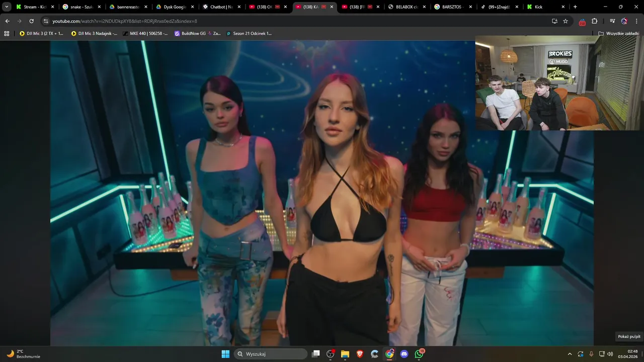Viewport: 644px width, 362px height.
Task: Open WhatsApp with 18 notifications badge
Action: pyautogui.click(x=419, y=354)
